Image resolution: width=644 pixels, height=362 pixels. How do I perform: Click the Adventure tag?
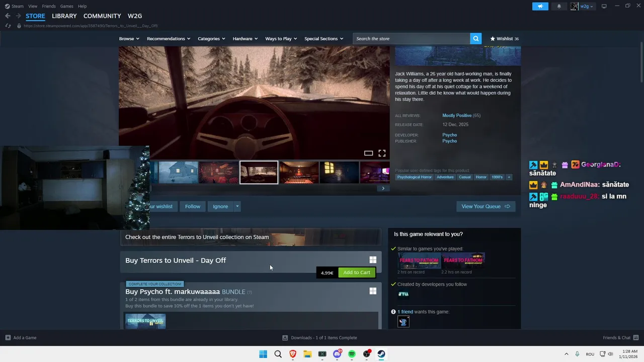coord(445,177)
